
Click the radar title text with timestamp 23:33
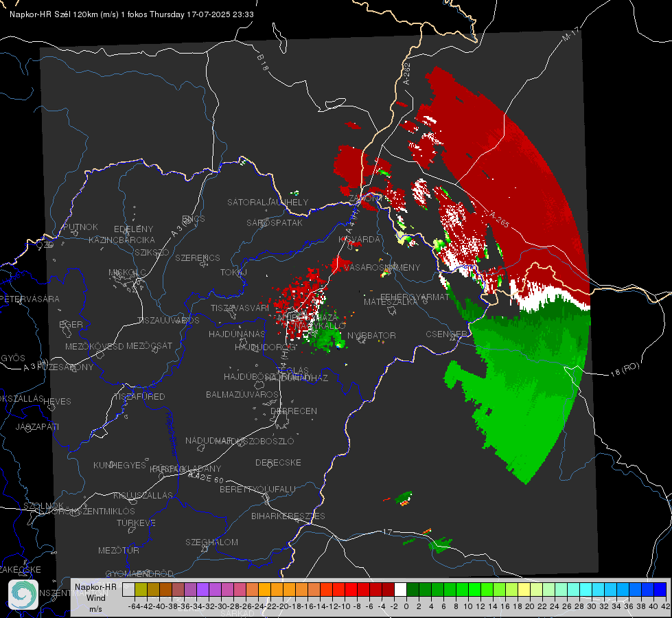pyautogui.click(x=132, y=14)
